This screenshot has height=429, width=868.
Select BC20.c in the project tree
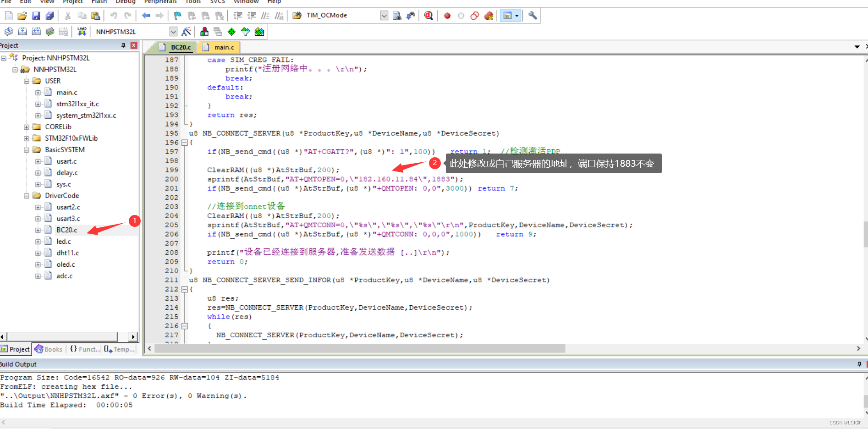point(67,230)
